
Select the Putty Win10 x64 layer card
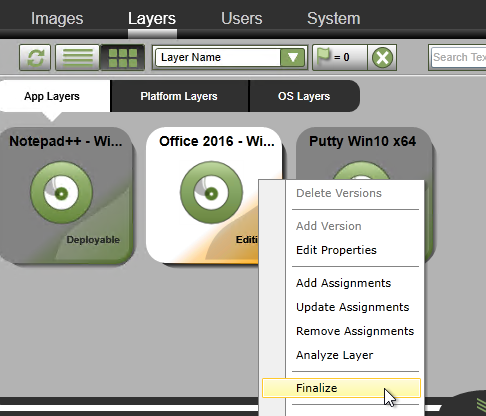click(363, 153)
